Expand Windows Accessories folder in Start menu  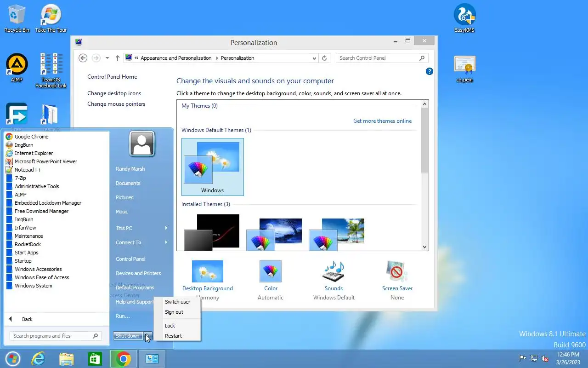coord(57,269)
